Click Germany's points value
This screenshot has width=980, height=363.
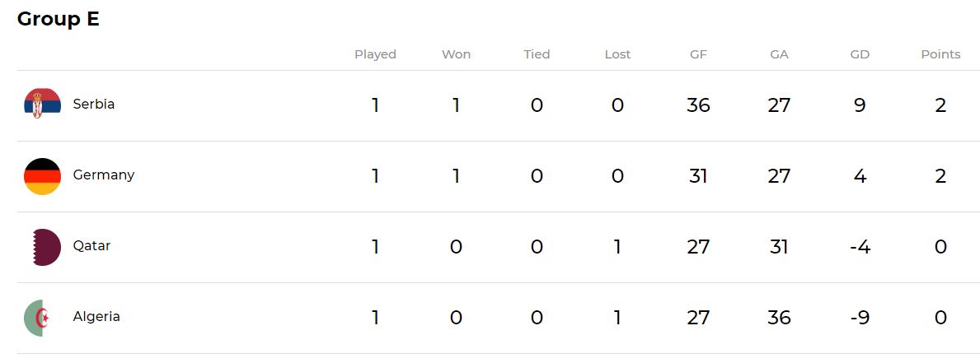(x=940, y=176)
